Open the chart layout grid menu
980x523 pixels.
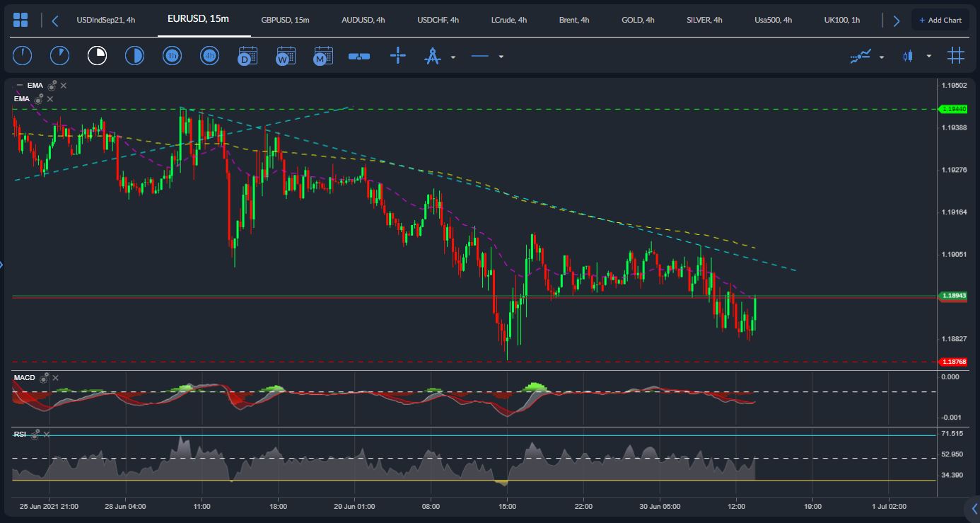point(21,20)
